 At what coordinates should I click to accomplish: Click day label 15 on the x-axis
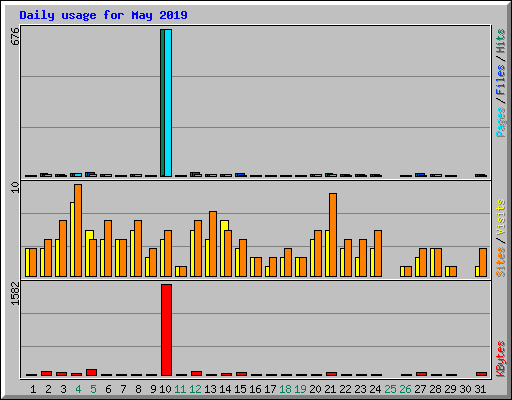click(240, 389)
